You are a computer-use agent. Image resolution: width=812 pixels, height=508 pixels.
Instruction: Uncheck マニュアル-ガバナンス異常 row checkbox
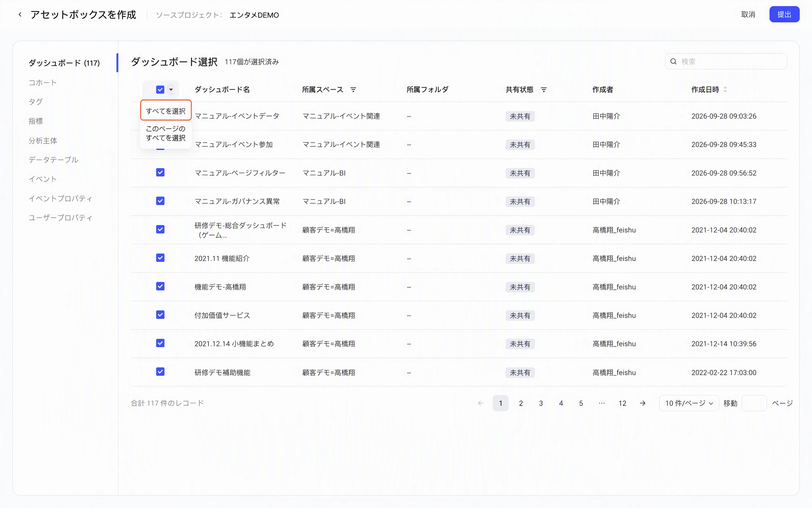click(160, 201)
